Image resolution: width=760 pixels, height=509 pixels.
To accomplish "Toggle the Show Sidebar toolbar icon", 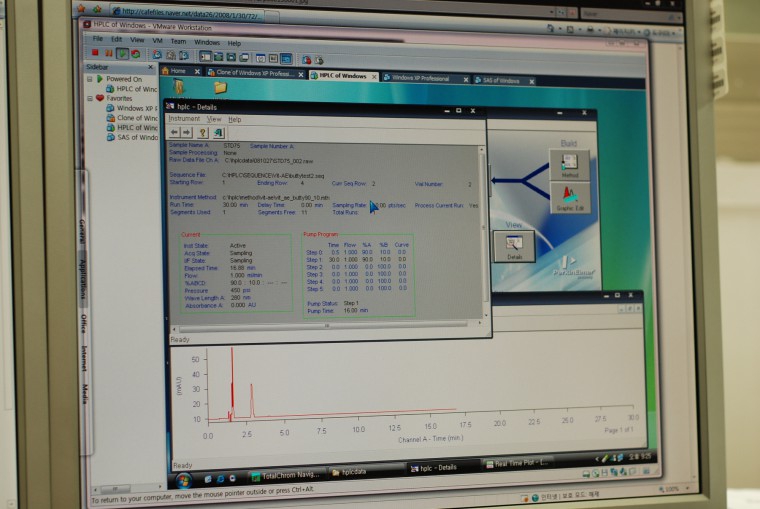I will pos(206,56).
